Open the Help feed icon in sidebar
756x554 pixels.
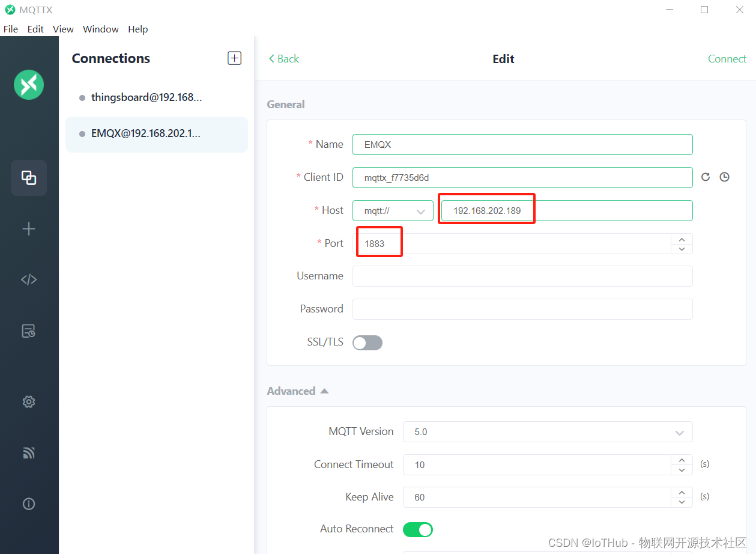coord(29,453)
